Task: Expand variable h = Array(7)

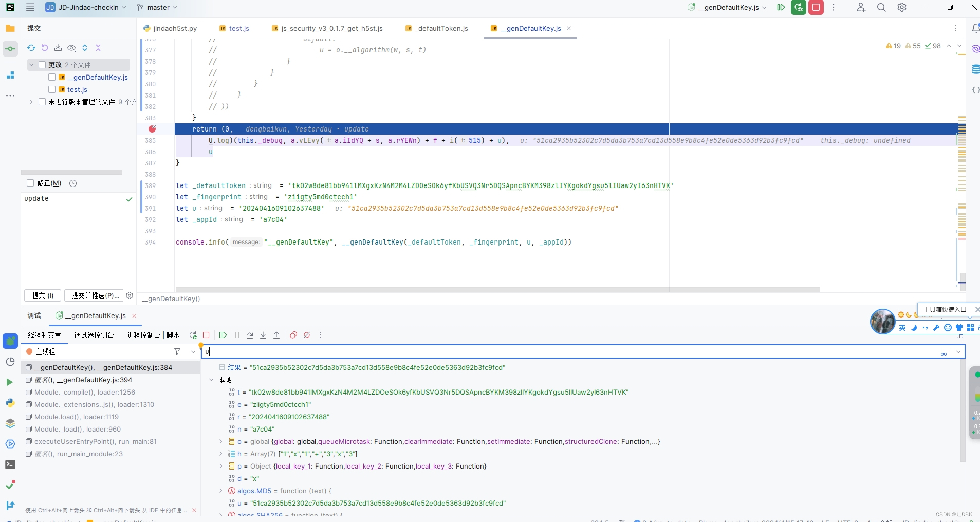Action: [221, 454]
